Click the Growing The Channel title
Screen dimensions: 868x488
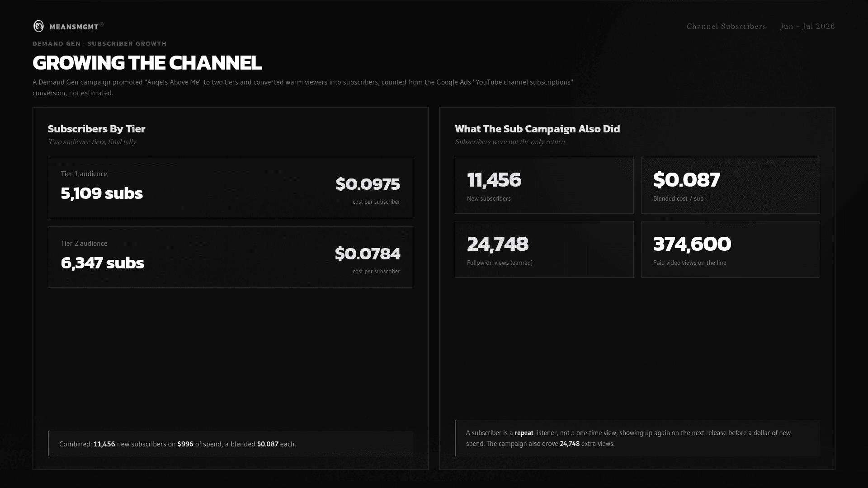(147, 63)
